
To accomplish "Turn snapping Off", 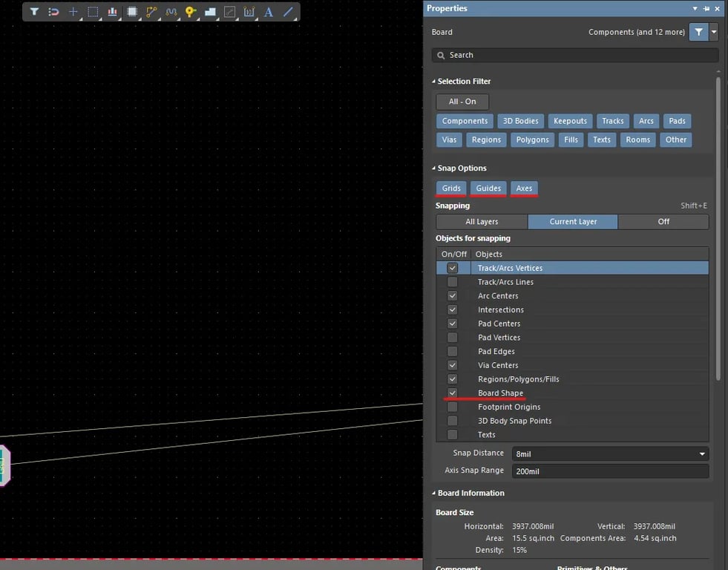I will (x=663, y=222).
